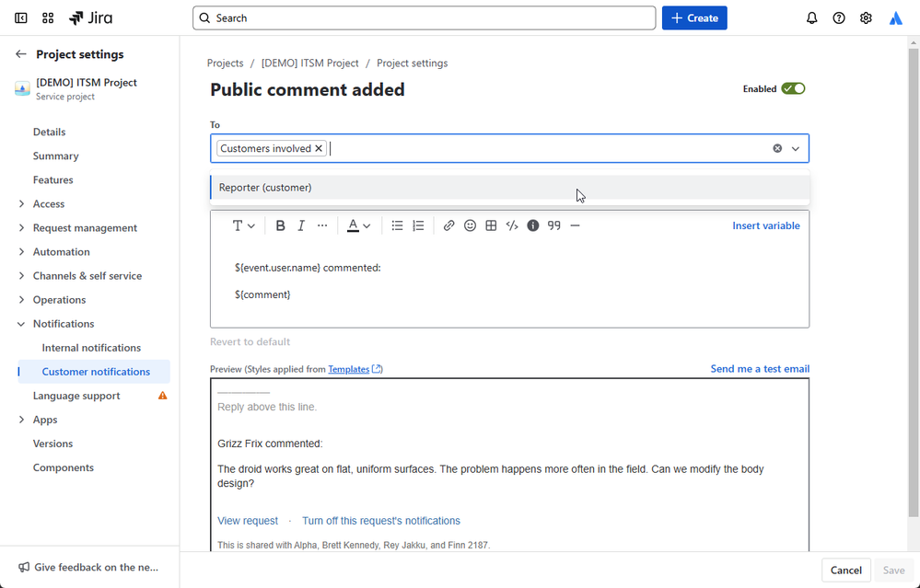The image size is (920, 588).
Task: Toggle the Enabled switch off
Action: [793, 88]
